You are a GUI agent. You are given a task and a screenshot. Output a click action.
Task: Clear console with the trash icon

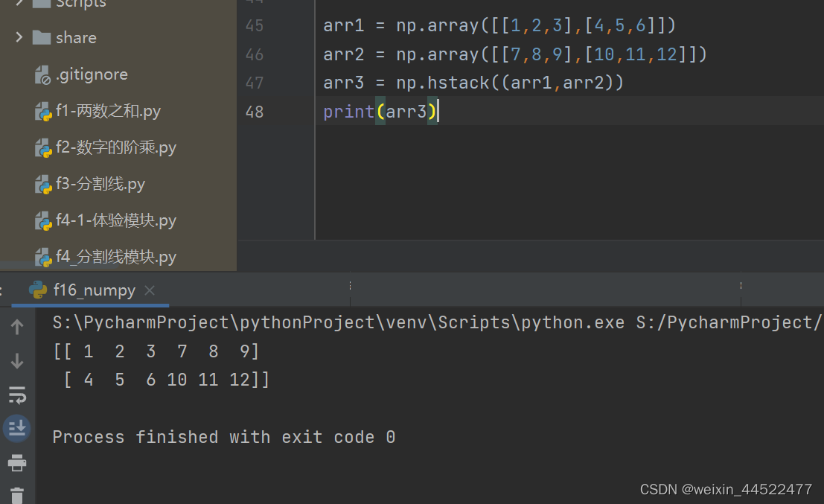pyautogui.click(x=17, y=495)
